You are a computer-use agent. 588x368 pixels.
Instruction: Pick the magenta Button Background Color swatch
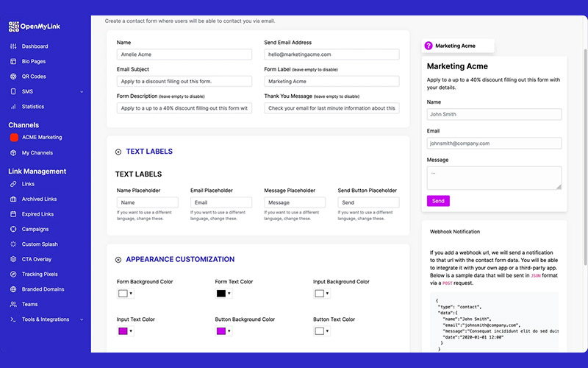(x=221, y=331)
